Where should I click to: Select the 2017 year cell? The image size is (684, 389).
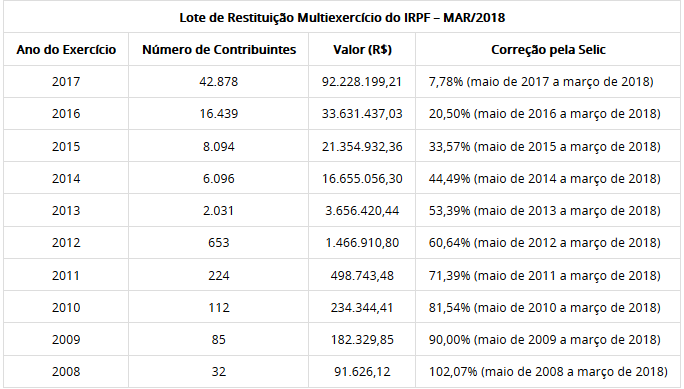pos(66,82)
